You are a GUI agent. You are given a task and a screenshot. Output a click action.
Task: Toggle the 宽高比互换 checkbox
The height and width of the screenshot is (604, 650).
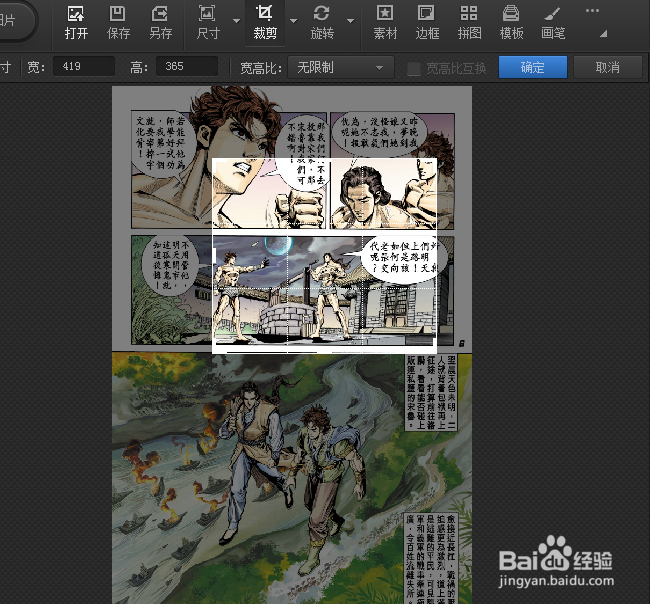tap(414, 68)
